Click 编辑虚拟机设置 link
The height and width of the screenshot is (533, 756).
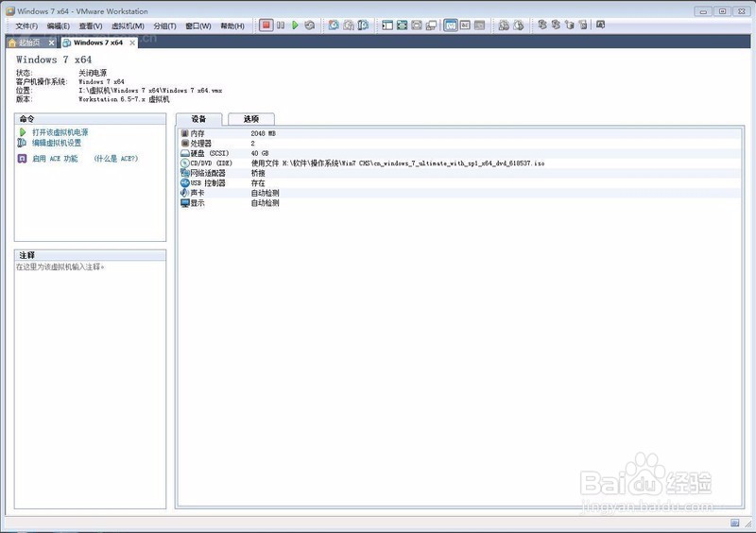click(x=57, y=143)
